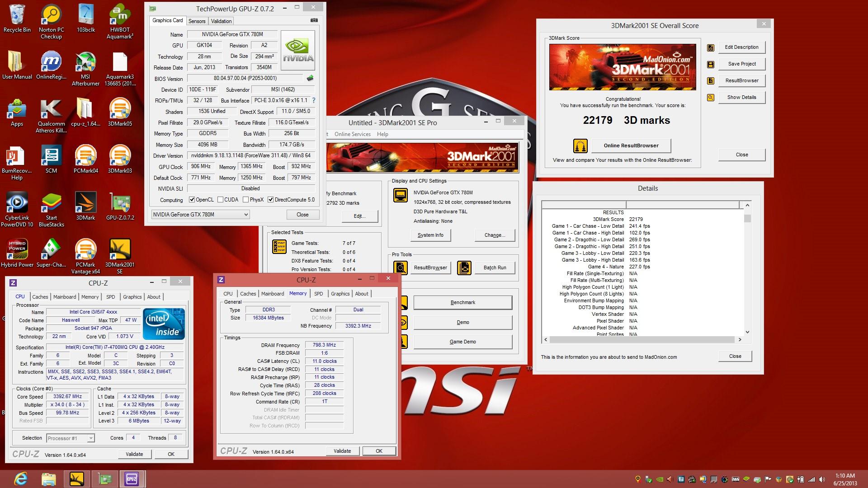Image resolution: width=868 pixels, height=488 pixels.
Task: Click the Batch Run icon in Pro Tools
Action: tap(464, 268)
